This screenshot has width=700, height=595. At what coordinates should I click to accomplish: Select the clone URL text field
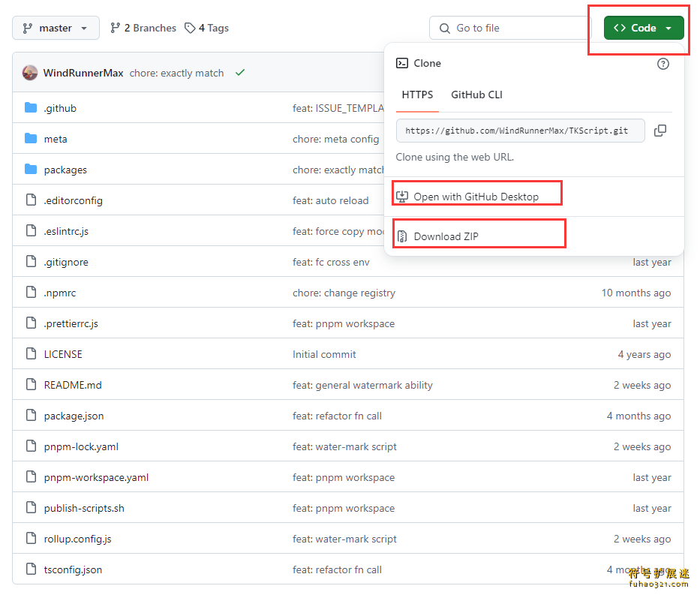(520, 131)
